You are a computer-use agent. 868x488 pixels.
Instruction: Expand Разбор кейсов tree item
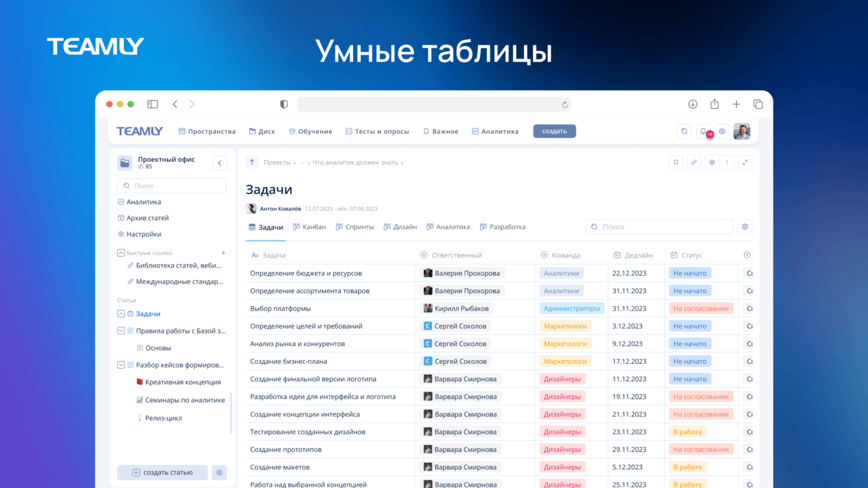coord(121,365)
